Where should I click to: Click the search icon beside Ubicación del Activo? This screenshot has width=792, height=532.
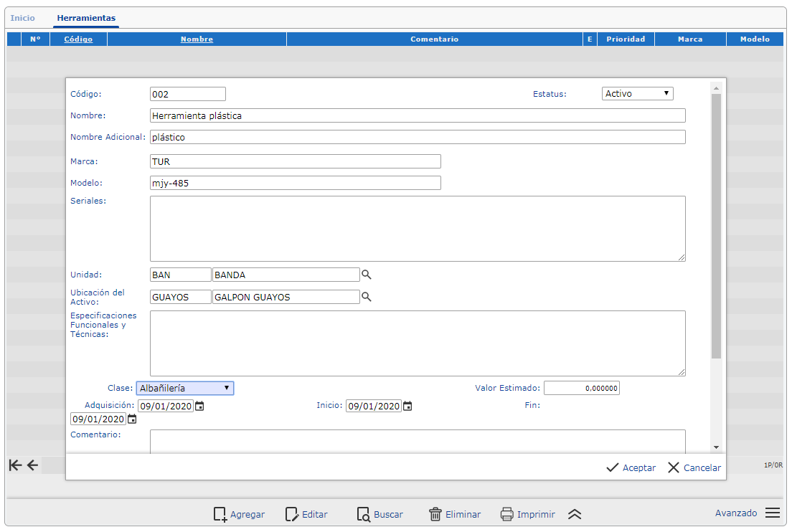point(366,297)
